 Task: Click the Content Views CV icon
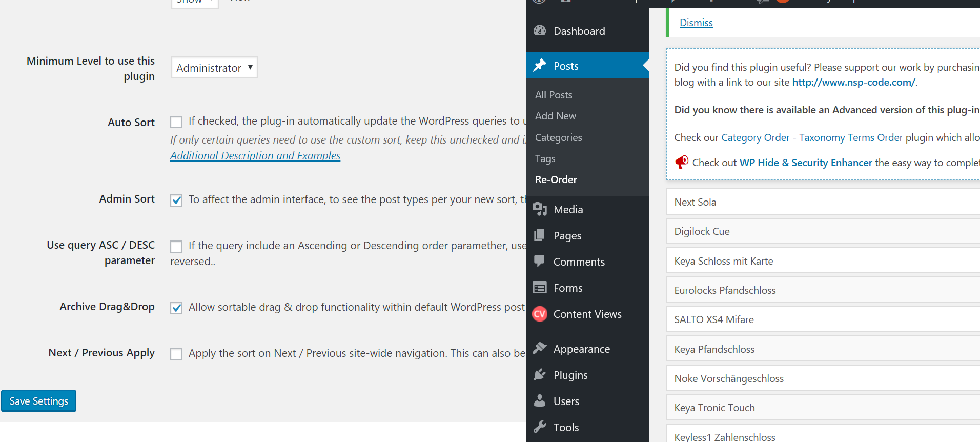point(540,314)
